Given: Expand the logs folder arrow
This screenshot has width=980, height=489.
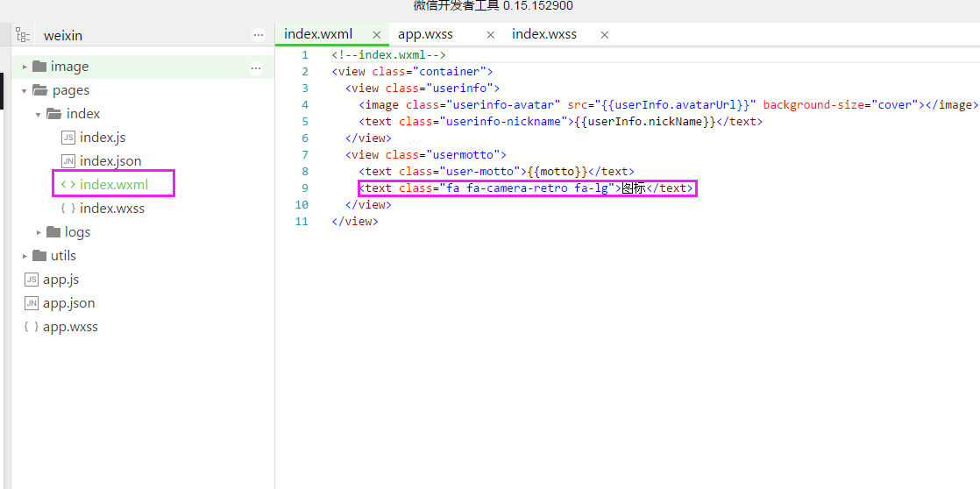Looking at the screenshot, I should point(39,232).
